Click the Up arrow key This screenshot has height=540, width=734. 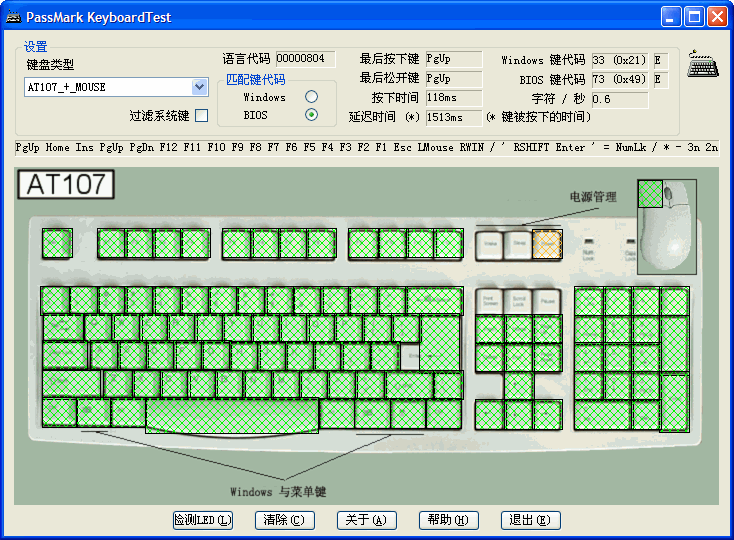519,386
